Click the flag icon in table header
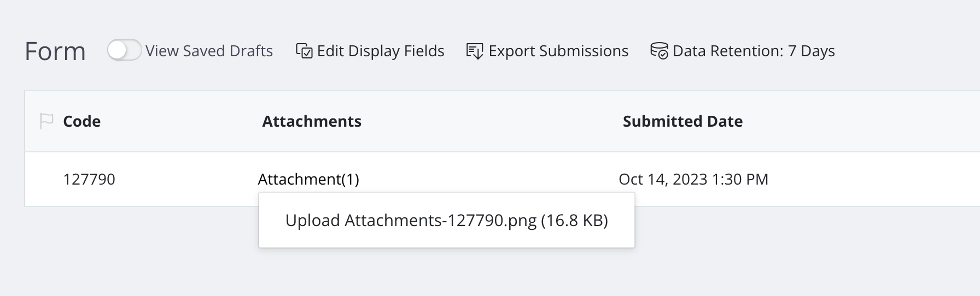Viewport: 980px width, 296px height. pyautogui.click(x=46, y=121)
